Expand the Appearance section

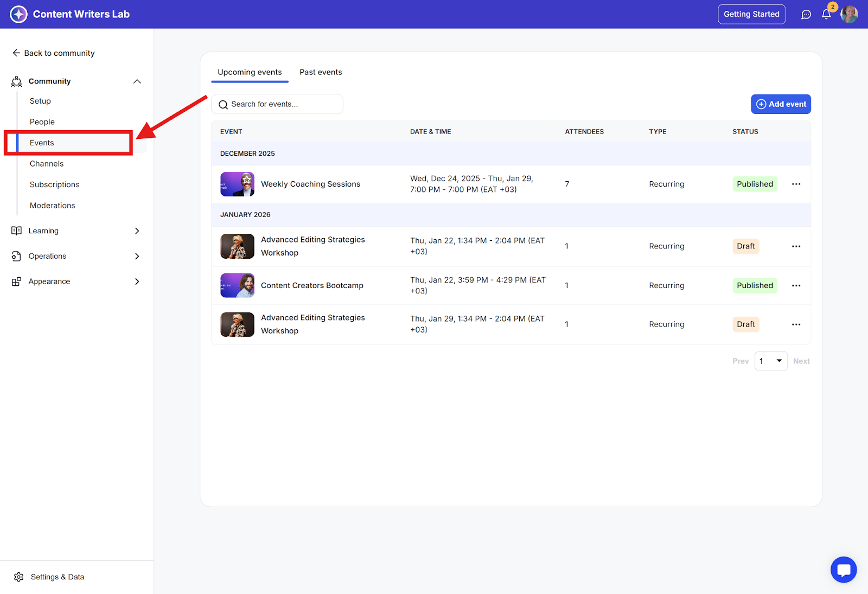137,282
